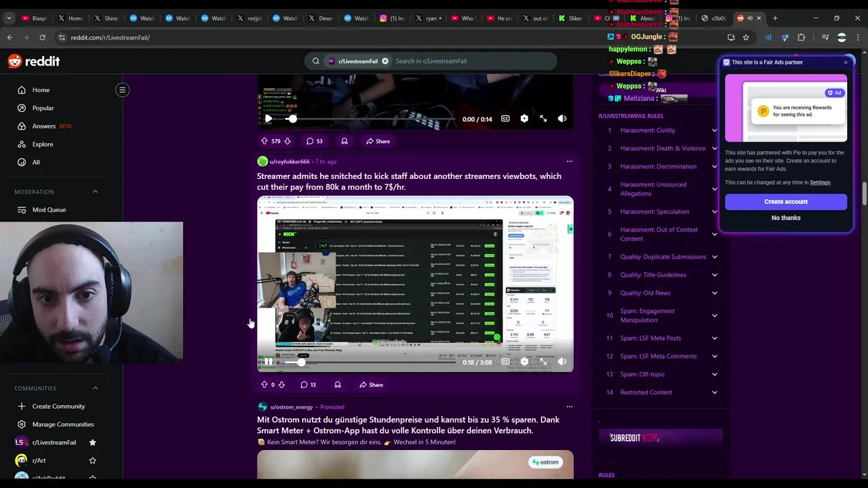Viewport: 868px width, 488px height.
Task: Open the browser extensions puzzle icon
Action: [801, 37]
